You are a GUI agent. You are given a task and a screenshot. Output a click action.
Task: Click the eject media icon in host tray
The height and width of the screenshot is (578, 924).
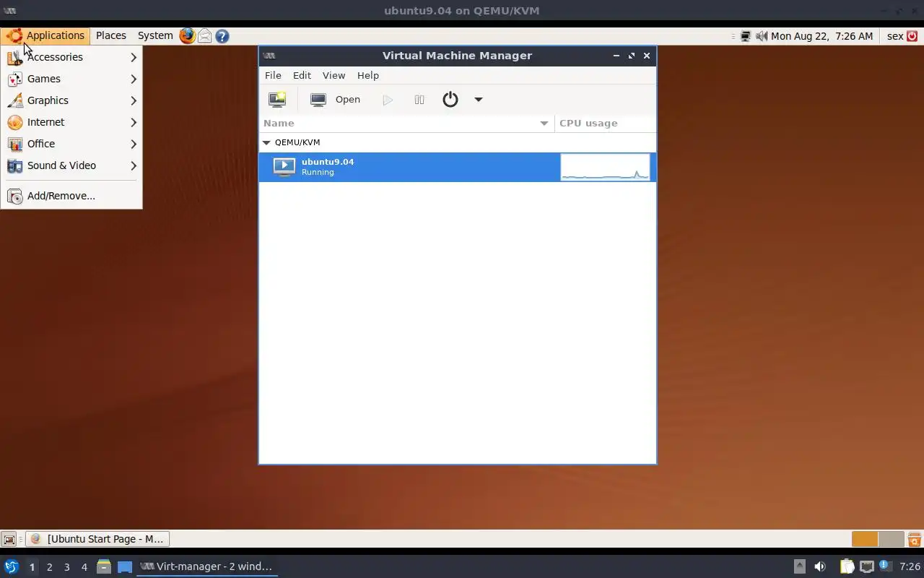[799, 566]
